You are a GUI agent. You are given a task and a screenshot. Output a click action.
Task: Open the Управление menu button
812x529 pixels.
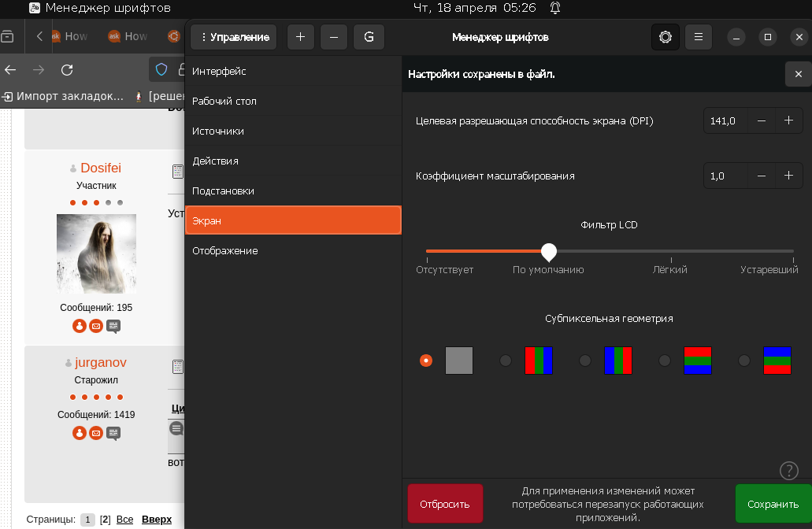click(234, 37)
